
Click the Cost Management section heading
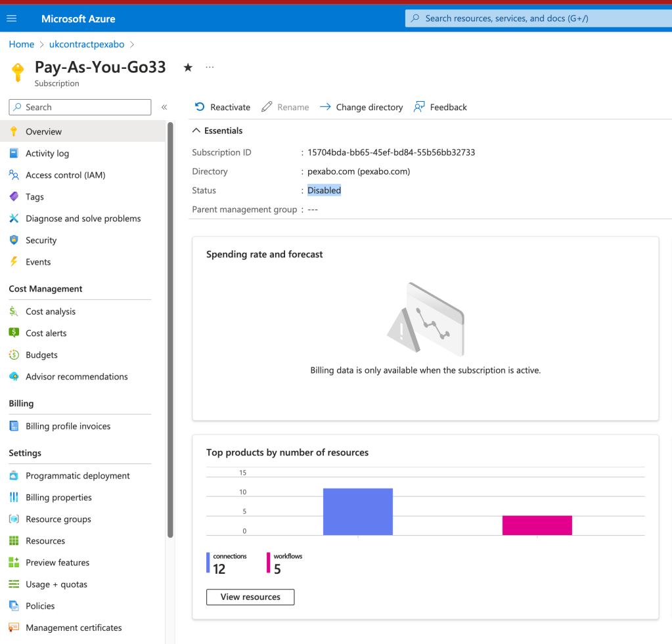45,289
